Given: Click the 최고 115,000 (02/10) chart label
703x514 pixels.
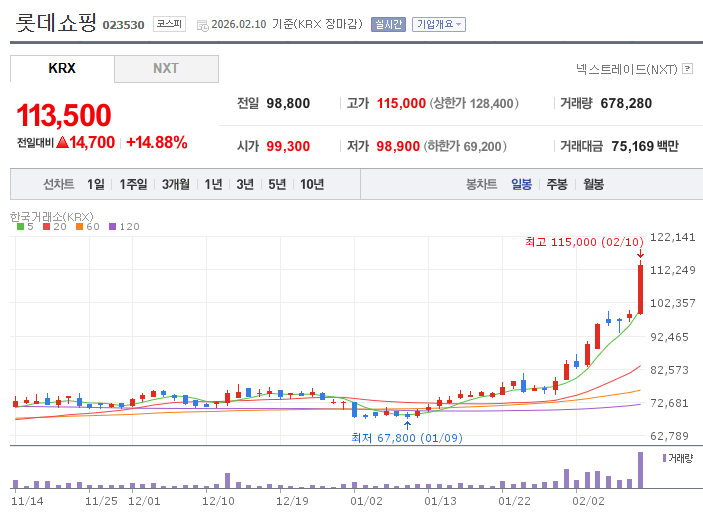Looking at the screenshot, I should pos(584,242).
